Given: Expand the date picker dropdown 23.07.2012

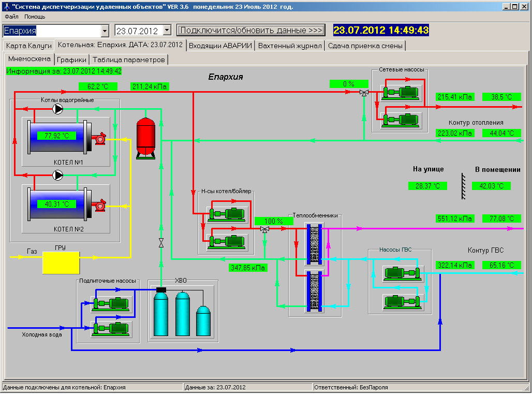Looking at the screenshot, I should point(167,31).
